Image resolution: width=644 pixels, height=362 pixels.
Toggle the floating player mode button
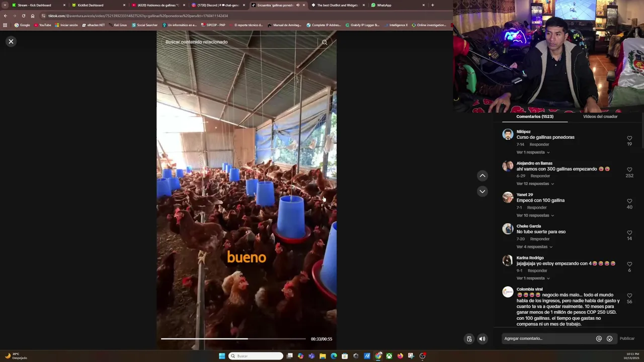(x=469, y=339)
